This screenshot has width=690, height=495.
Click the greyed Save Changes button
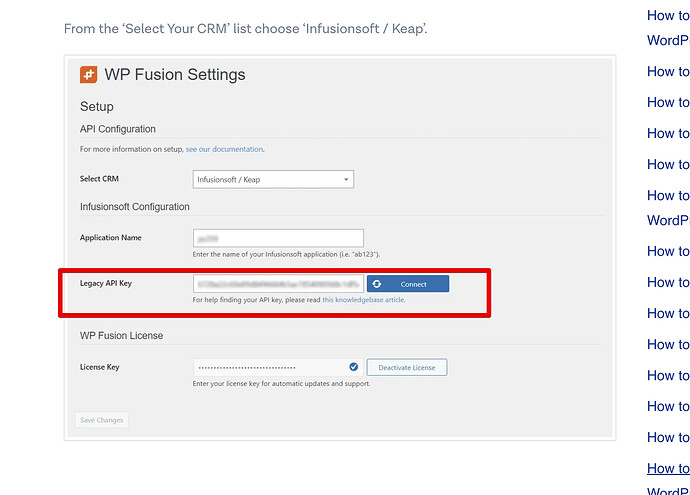pyautogui.click(x=102, y=420)
